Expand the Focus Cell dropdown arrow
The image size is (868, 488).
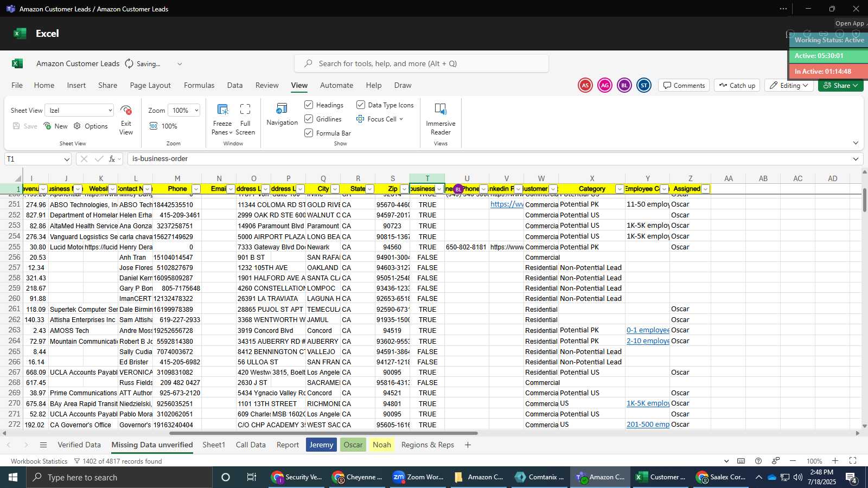[x=401, y=119]
